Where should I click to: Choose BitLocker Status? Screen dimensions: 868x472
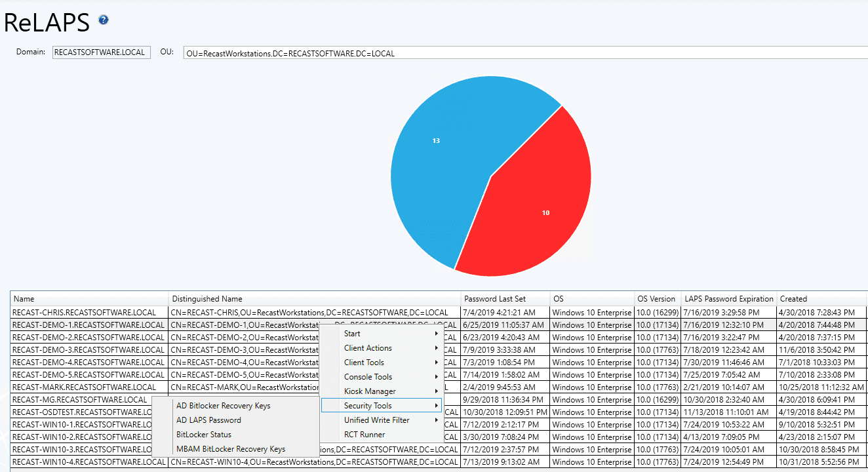pos(235,435)
